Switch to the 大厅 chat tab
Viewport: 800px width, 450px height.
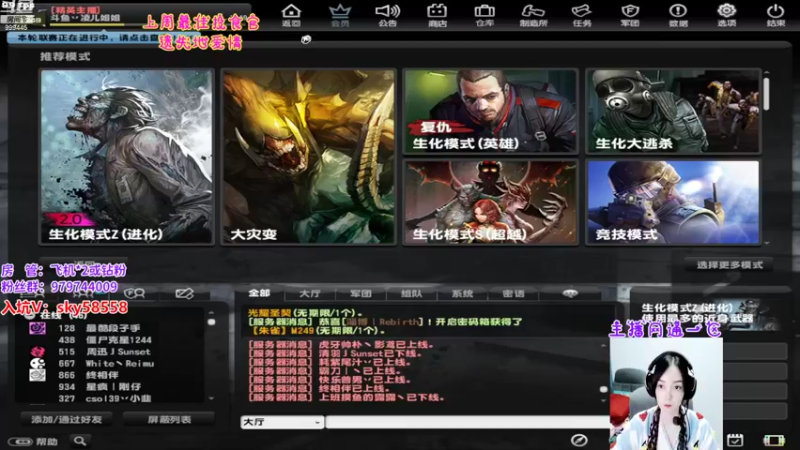310,293
